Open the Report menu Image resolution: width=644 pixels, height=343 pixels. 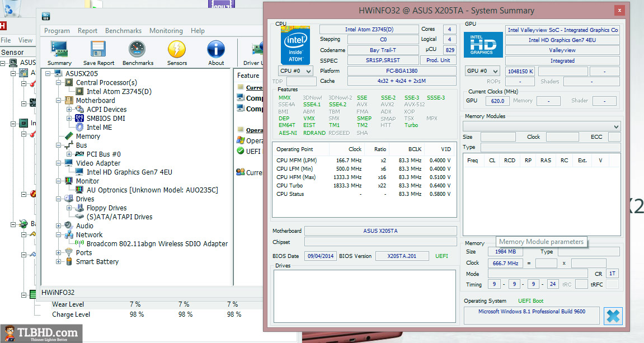pos(87,31)
